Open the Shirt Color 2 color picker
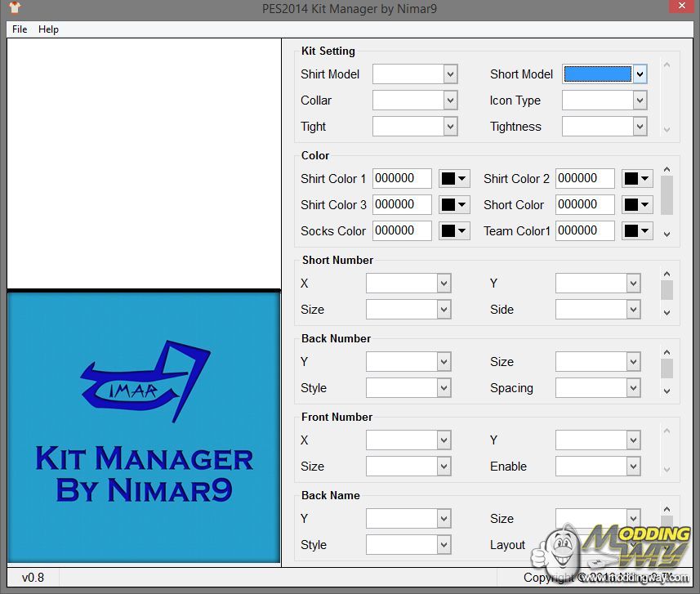The width and height of the screenshot is (700, 594). [x=637, y=179]
